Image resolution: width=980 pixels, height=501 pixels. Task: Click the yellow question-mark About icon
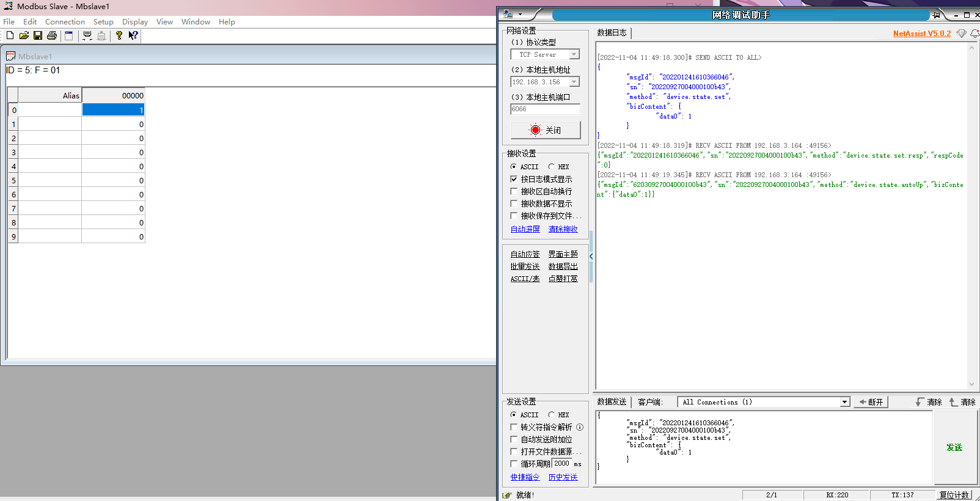(x=119, y=35)
